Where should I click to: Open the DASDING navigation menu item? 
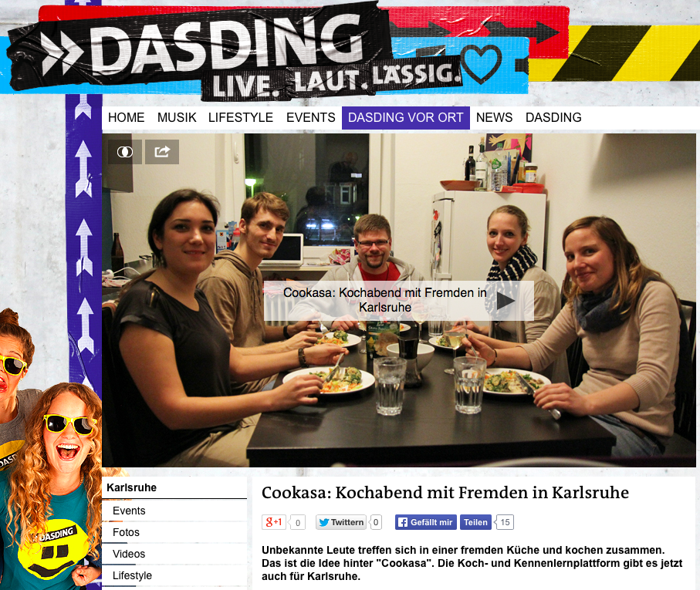point(553,118)
